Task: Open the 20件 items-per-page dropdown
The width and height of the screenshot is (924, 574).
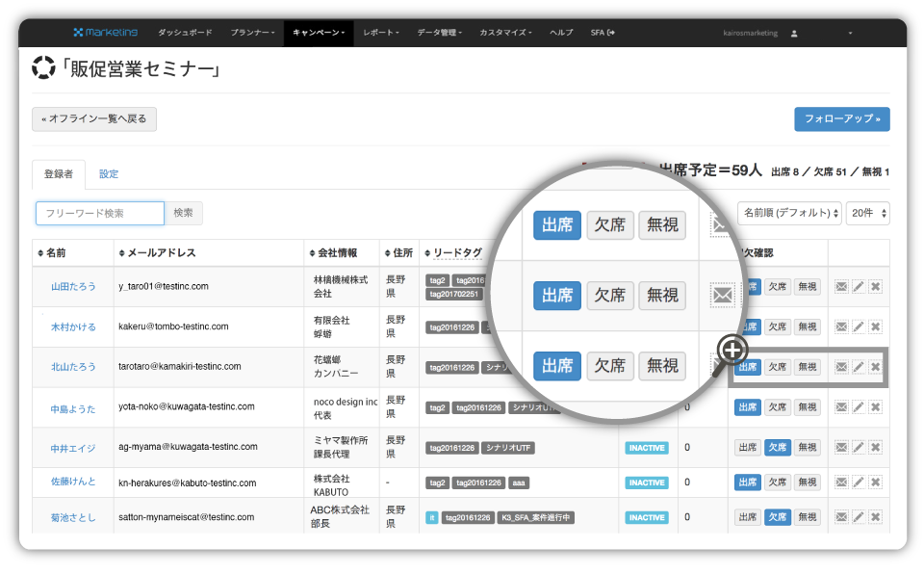Action: (868, 213)
